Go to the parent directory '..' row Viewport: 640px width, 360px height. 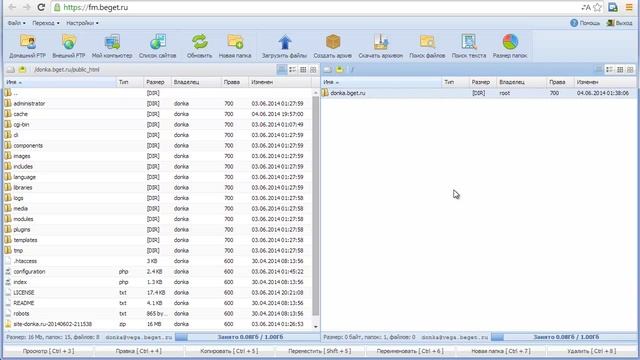pyautogui.click(x=158, y=93)
